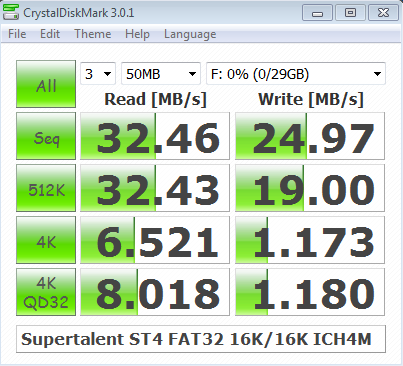Close the CrystalDiskMark window

(x=383, y=13)
